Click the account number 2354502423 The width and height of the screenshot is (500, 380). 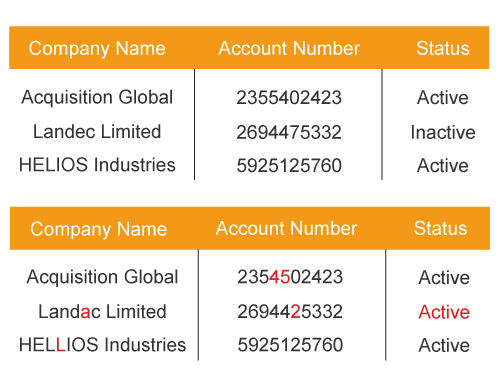(x=290, y=277)
